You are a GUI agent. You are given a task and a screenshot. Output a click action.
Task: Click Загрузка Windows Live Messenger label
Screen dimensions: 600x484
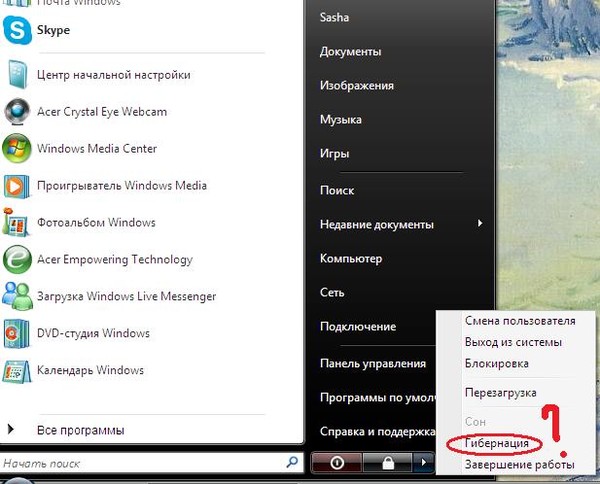click(x=126, y=297)
